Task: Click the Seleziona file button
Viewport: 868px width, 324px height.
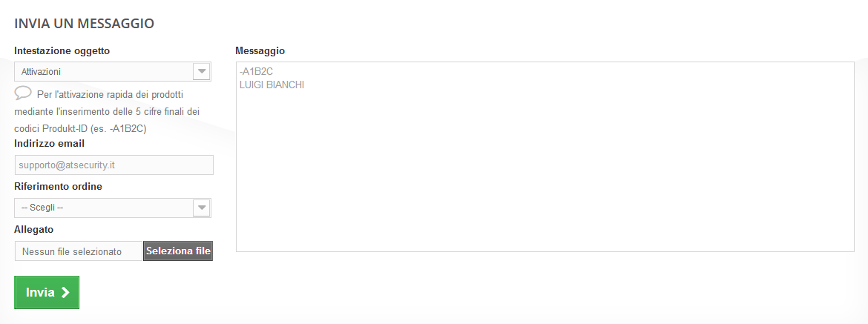Action: click(x=178, y=251)
